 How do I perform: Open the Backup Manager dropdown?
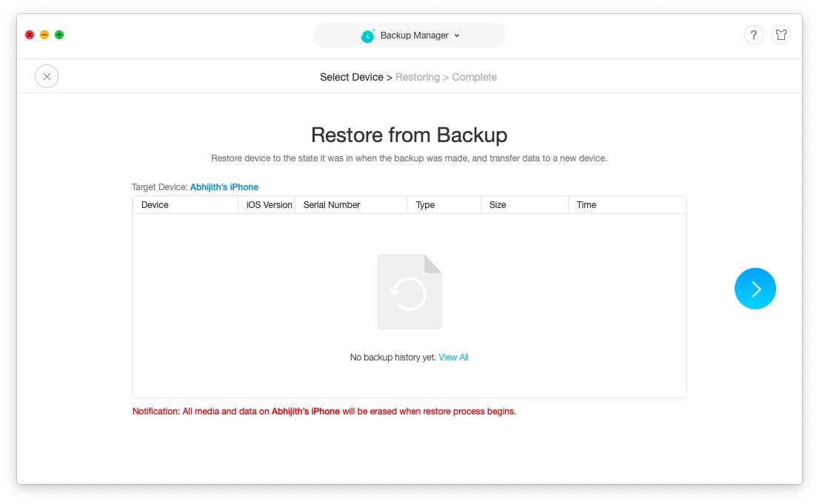coord(409,35)
